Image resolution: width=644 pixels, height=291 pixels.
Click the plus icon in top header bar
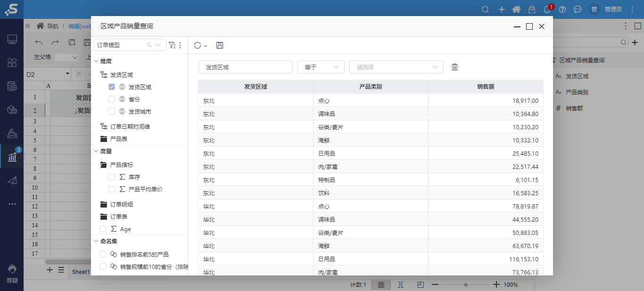point(502,9)
